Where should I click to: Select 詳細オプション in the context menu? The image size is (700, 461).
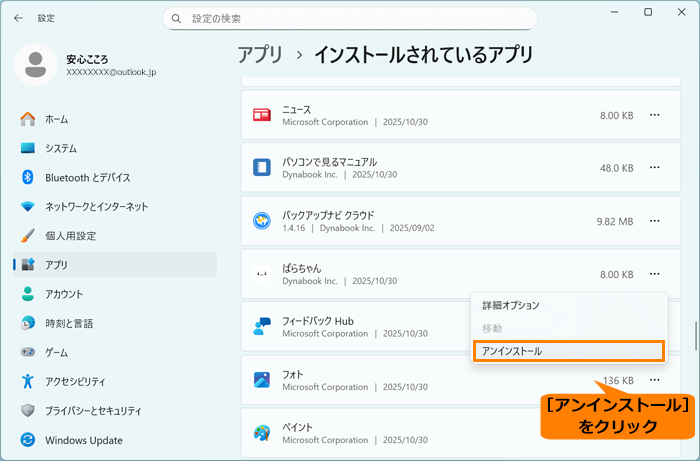[569, 306]
